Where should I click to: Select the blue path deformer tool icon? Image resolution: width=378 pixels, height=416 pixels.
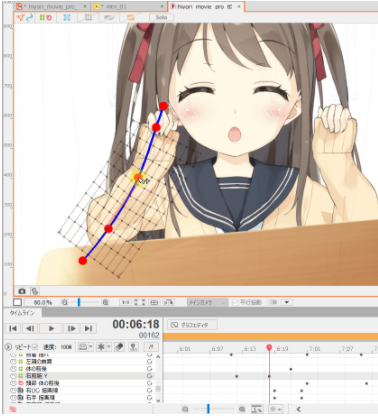point(30,17)
